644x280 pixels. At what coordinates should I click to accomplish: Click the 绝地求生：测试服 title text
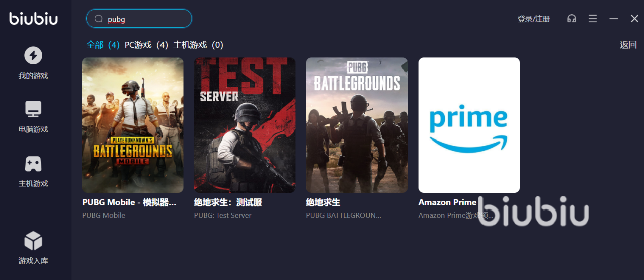[228, 202]
